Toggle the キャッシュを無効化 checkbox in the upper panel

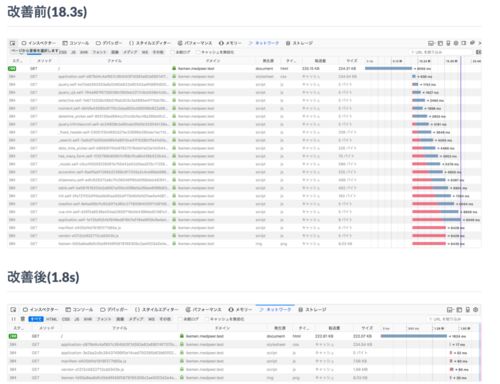coord(198,52)
